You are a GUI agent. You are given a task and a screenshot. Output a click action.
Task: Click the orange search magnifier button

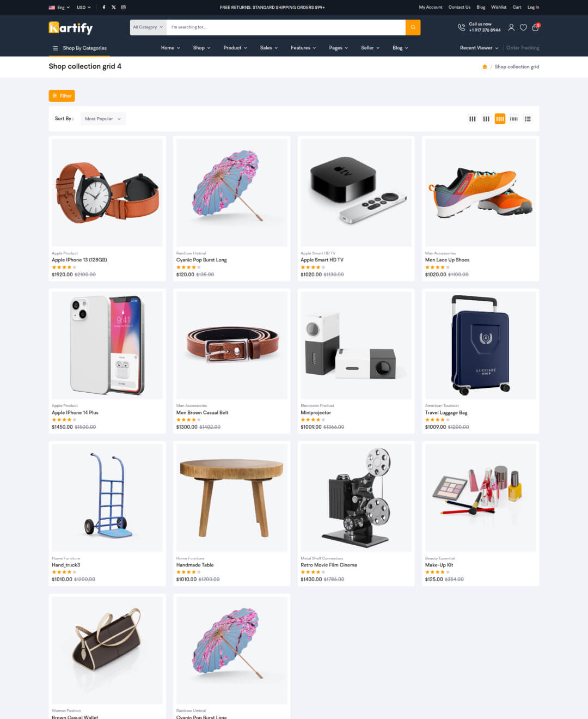pyautogui.click(x=413, y=27)
